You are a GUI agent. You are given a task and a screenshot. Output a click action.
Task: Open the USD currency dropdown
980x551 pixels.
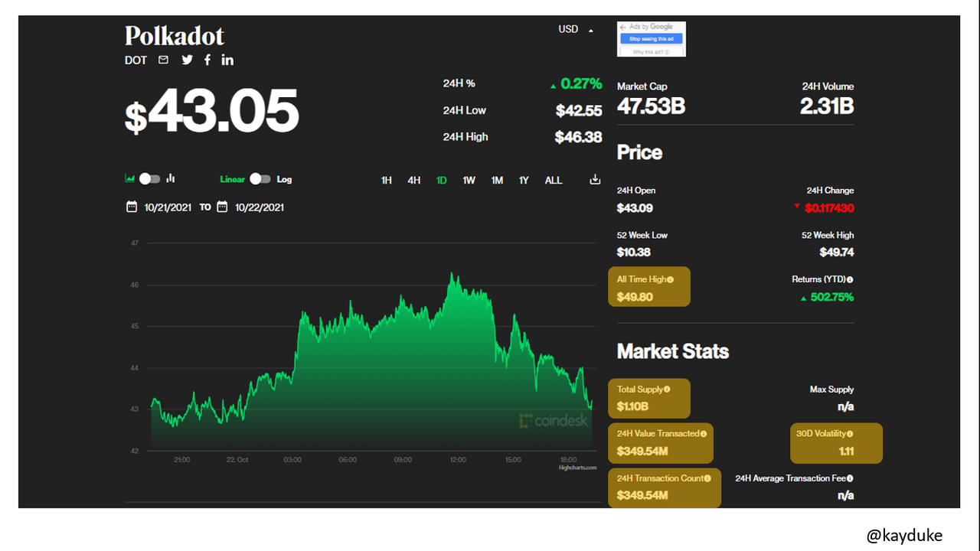(x=577, y=29)
